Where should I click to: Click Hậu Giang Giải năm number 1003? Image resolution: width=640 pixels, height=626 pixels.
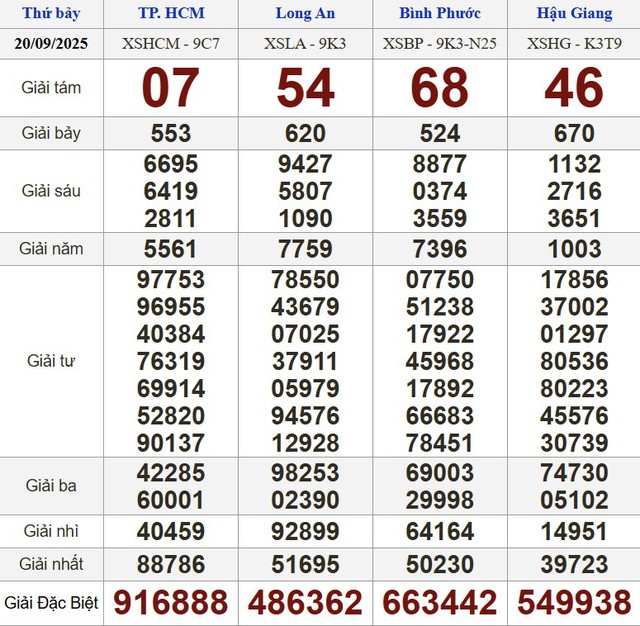tap(573, 250)
